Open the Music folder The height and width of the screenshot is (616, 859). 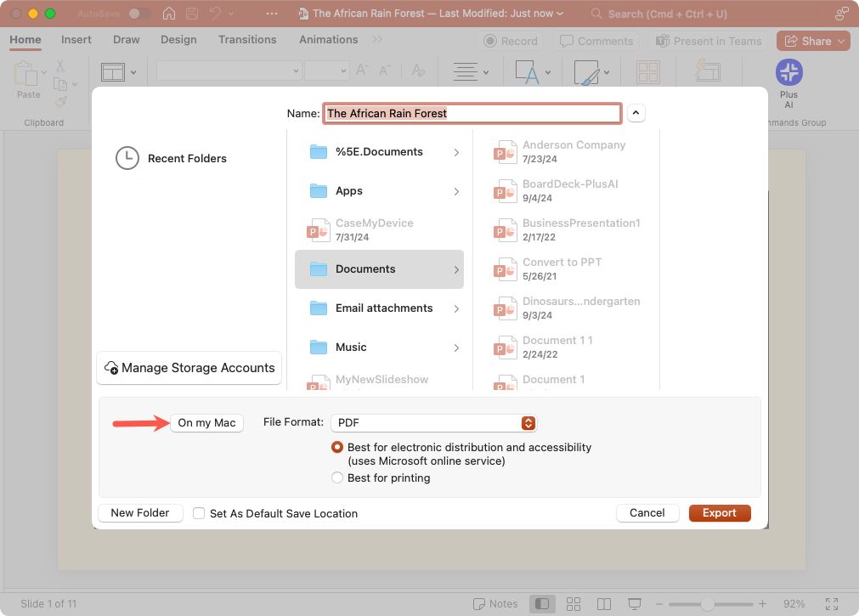[x=379, y=348]
